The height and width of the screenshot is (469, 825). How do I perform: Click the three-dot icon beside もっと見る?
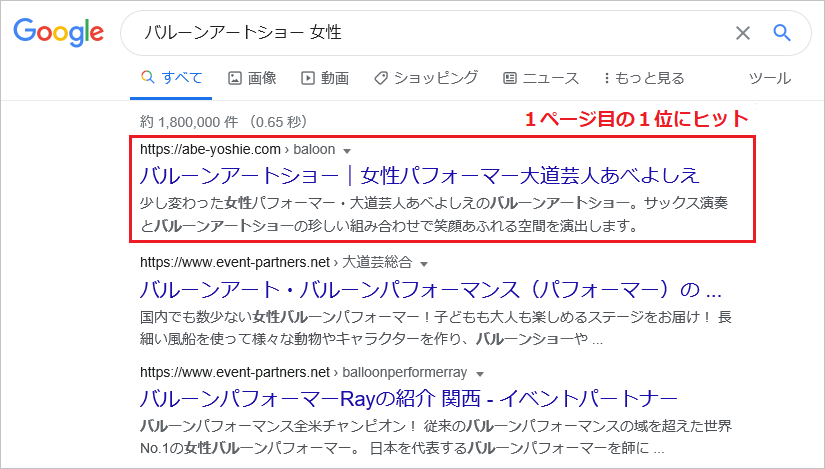[607, 78]
